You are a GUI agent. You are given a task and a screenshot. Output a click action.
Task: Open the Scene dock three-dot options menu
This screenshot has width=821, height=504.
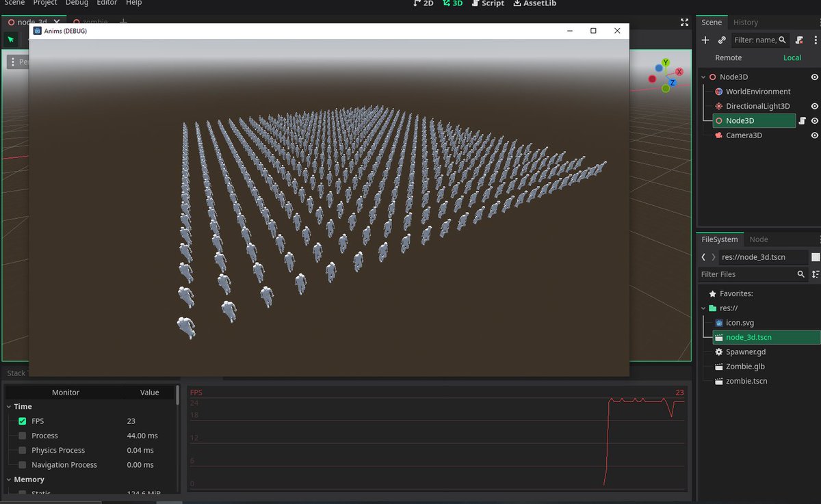(816, 40)
